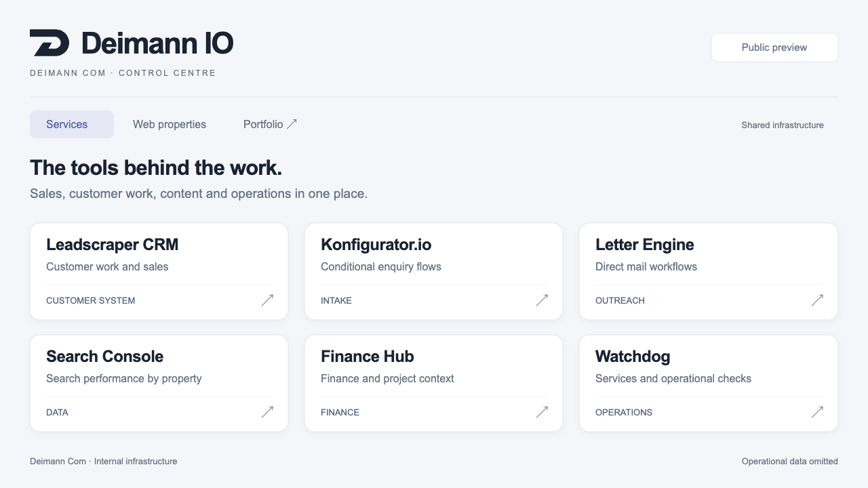
Task: Click 'Deimann Com · Internal infrastructure' footer text
Action: click(x=104, y=462)
